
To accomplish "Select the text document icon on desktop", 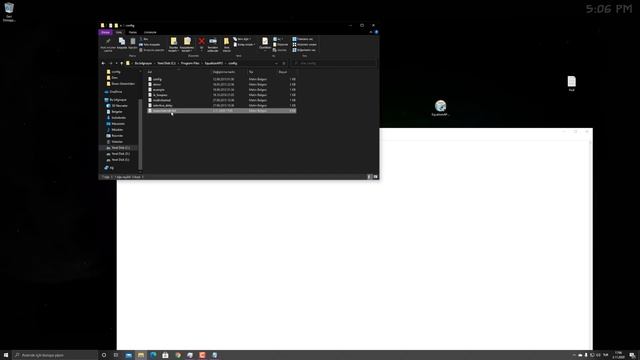I will (571, 84).
